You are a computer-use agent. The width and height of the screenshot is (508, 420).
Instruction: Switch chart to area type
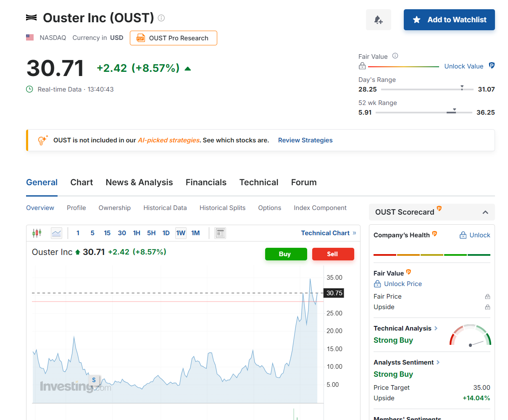click(x=56, y=233)
